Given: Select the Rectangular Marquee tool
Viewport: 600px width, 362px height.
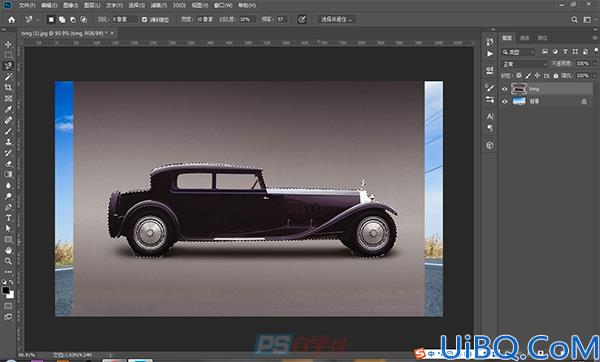Looking at the screenshot, I should click(x=8, y=55).
